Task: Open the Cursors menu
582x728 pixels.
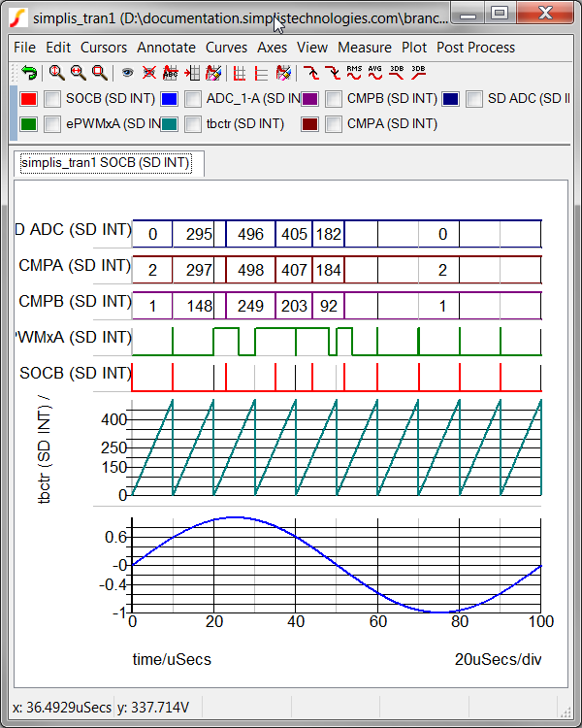Action: point(104,48)
